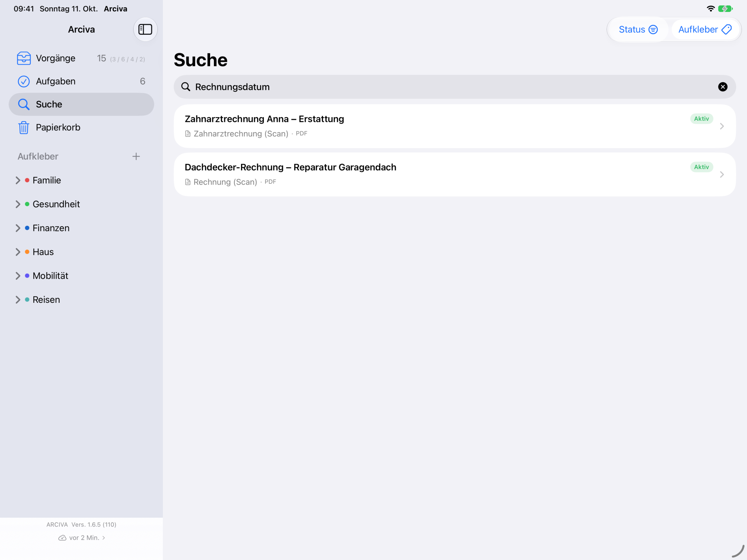Click the Papierkorb trash can icon

24,127
